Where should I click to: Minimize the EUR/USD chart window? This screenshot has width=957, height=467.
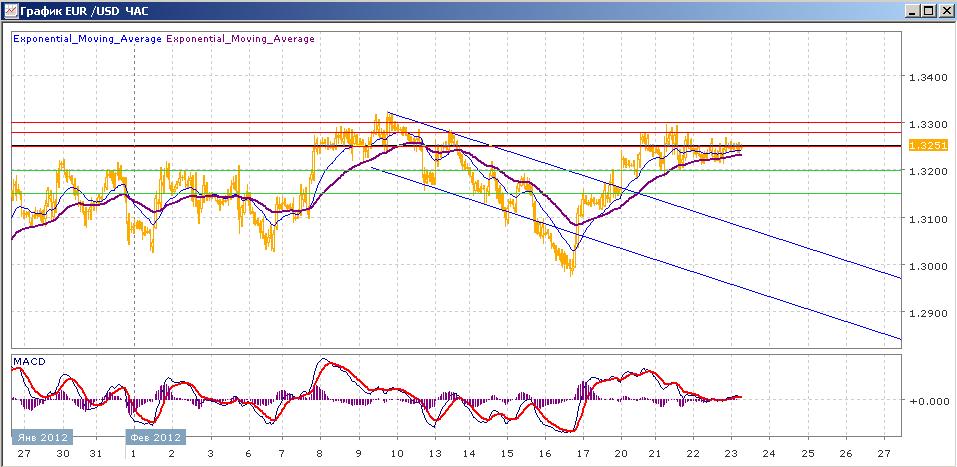[x=913, y=10]
